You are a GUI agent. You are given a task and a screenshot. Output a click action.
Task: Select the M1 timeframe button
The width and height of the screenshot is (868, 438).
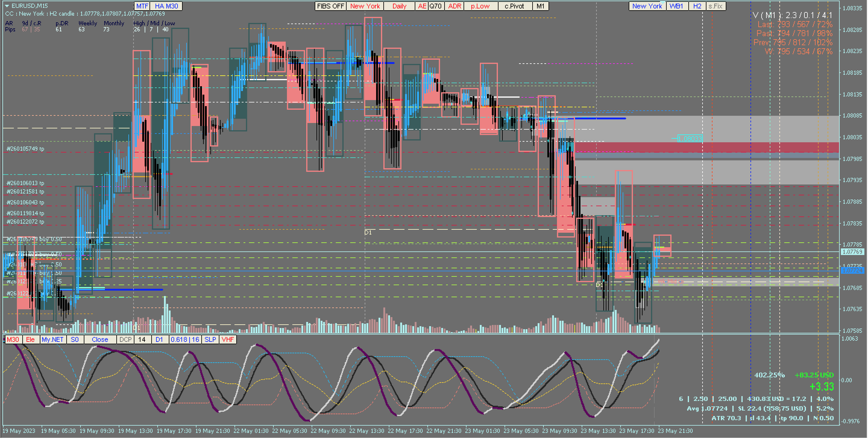pos(540,6)
